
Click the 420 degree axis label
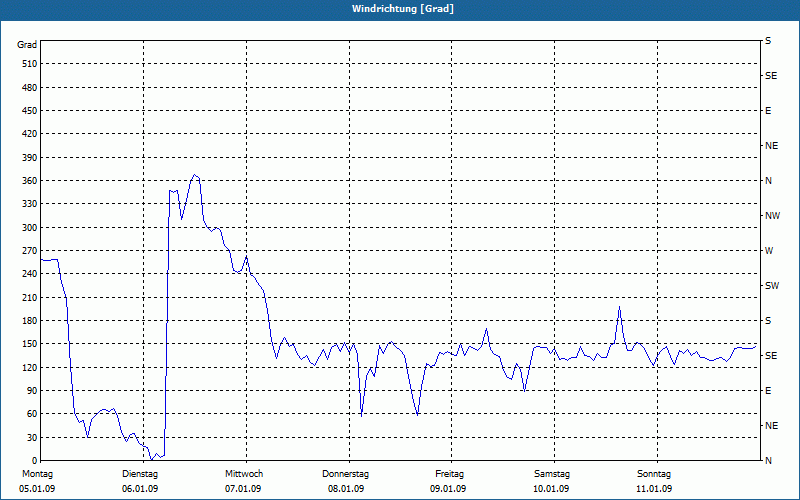[30, 134]
